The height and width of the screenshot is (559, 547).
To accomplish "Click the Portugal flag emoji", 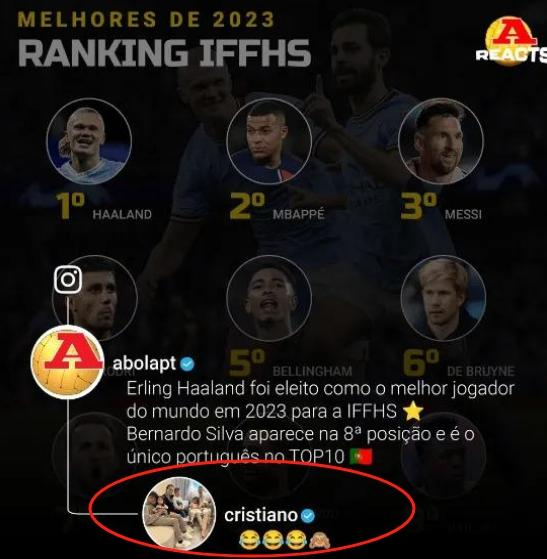I will coord(361,457).
